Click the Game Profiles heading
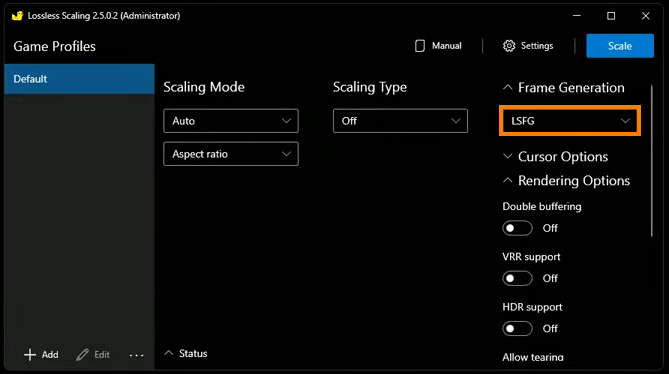This screenshot has height=374, width=669. 55,46
